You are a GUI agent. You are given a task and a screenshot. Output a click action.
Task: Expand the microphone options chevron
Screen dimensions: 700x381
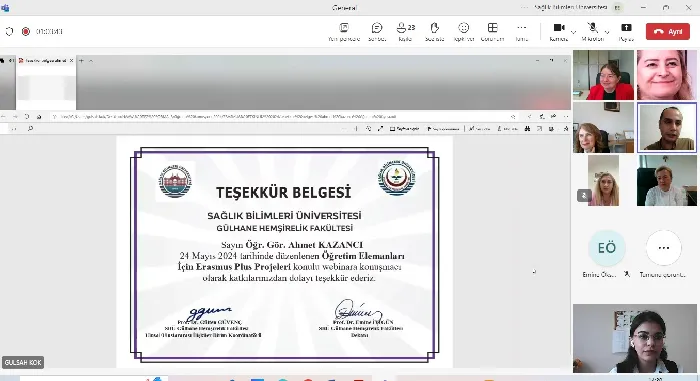click(607, 32)
